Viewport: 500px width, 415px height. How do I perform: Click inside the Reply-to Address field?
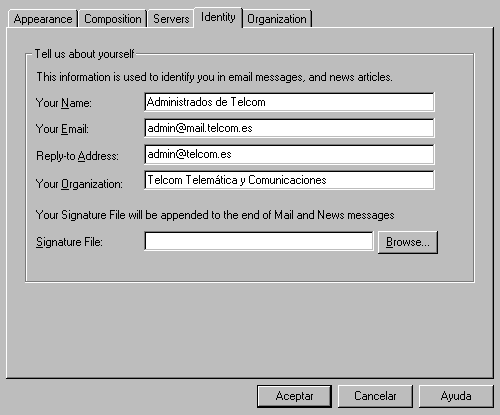coord(289,154)
